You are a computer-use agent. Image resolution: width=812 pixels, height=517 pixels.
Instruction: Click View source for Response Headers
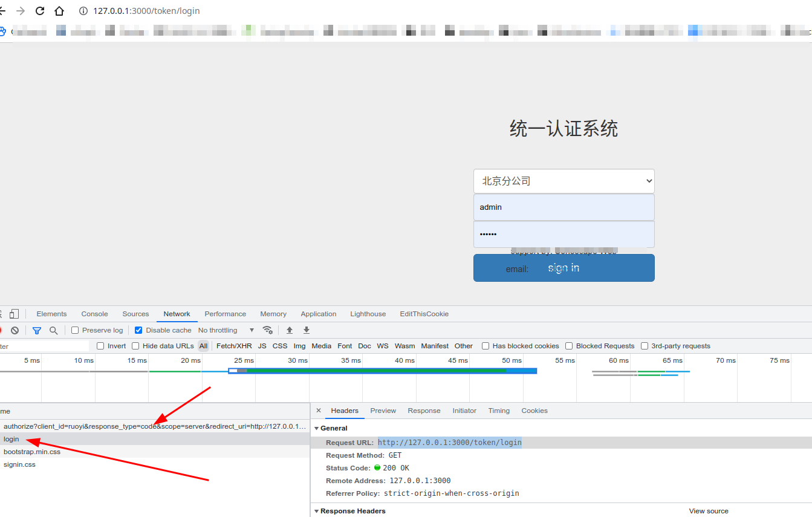pyautogui.click(x=709, y=511)
